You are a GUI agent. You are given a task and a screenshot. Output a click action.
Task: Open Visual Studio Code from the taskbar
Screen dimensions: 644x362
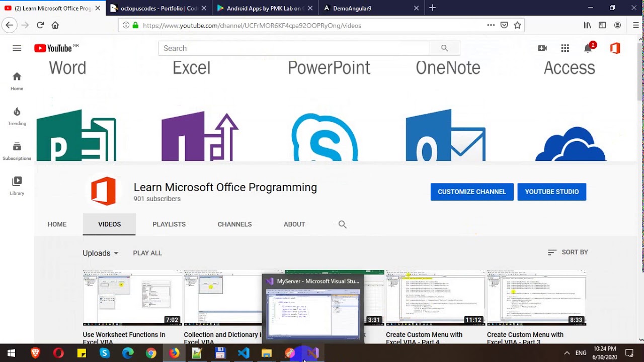pos(244,353)
